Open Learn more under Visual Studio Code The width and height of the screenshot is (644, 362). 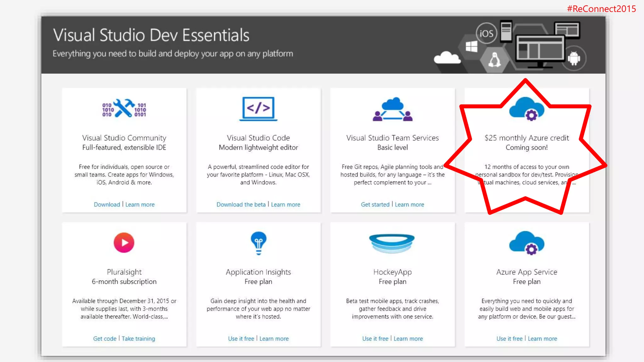(286, 205)
